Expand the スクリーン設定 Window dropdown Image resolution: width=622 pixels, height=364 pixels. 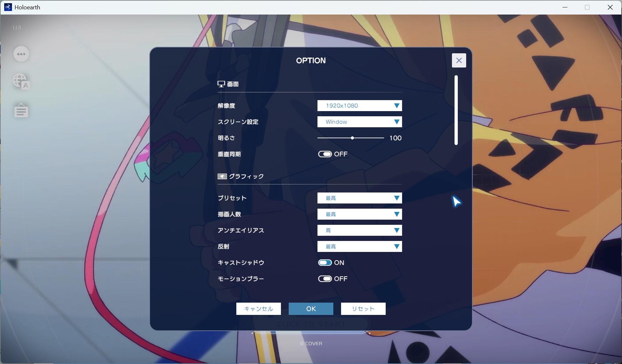(359, 122)
